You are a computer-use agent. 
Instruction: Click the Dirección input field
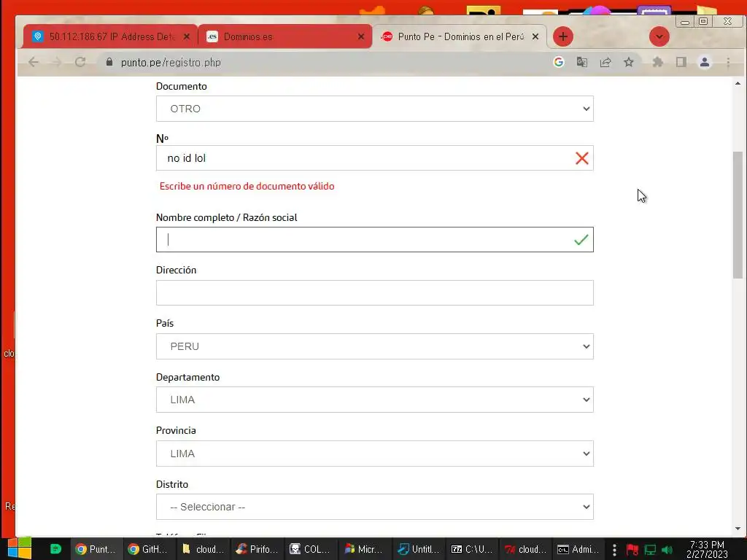coord(374,293)
